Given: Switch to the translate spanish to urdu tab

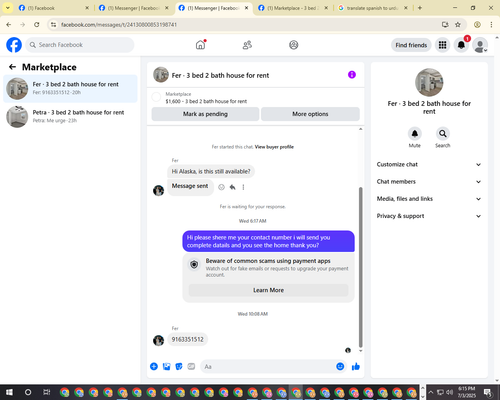Looking at the screenshot, I should (373, 8).
